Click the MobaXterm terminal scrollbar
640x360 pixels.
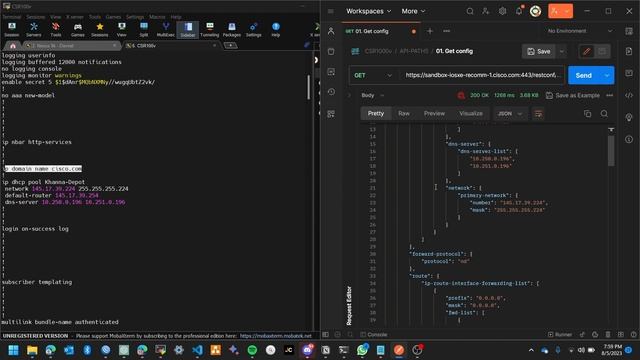tap(309, 87)
